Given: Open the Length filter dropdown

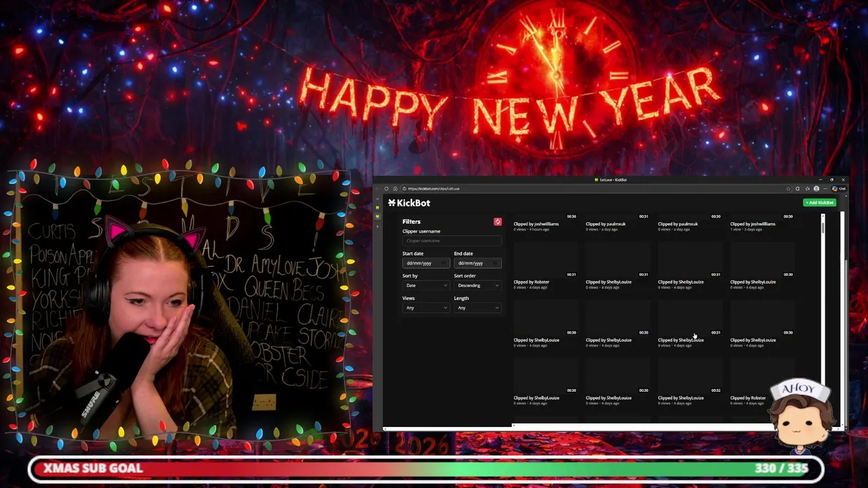Looking at the screenshot, I should 477,308.
